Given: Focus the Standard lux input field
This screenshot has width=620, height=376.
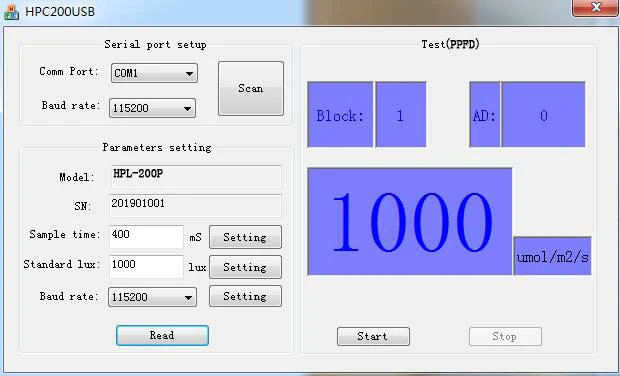Looking at the screenshot, I should (146, 266).
